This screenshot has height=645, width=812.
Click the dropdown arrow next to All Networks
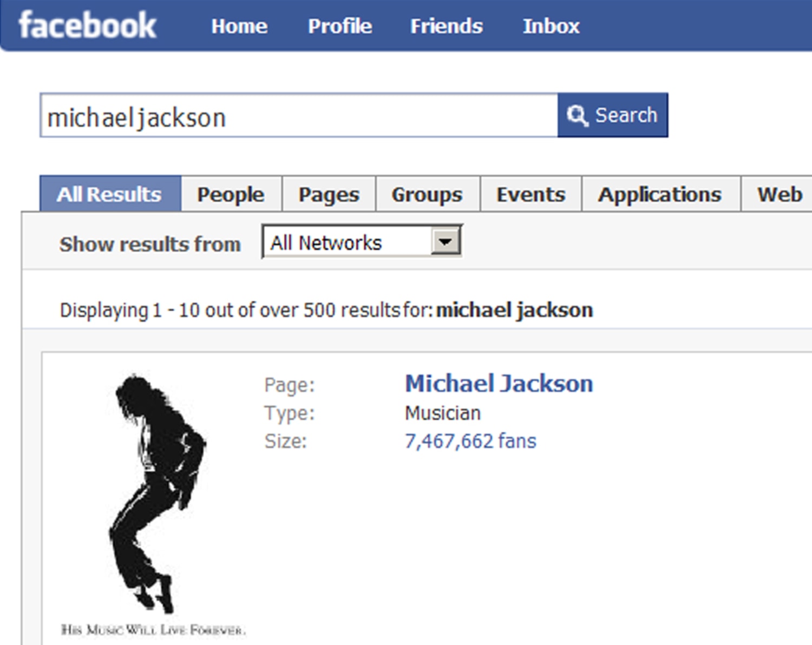[x=445, y=241]
